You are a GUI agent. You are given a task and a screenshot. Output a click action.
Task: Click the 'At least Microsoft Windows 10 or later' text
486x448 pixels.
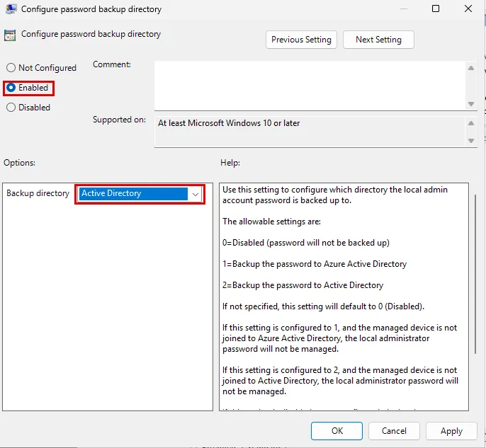(x=229, y=123)
